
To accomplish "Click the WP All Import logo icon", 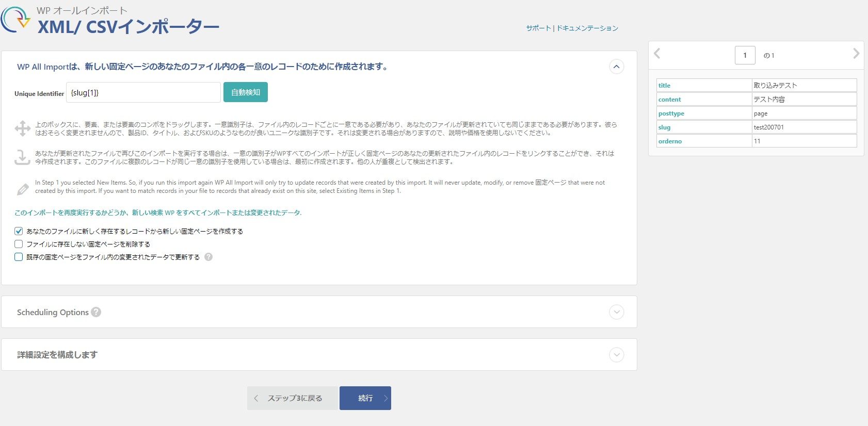I will 15,19.
